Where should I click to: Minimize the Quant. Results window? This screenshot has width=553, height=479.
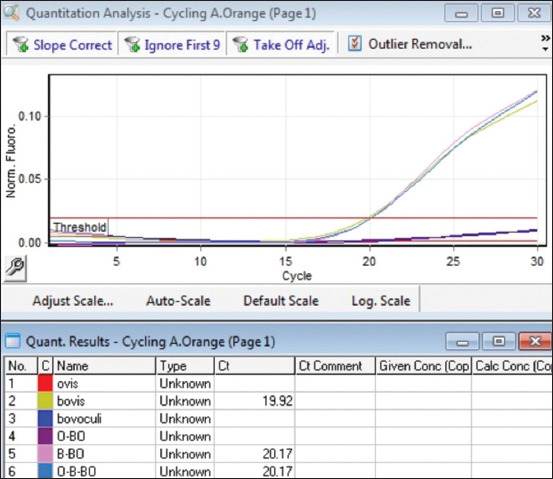pos(462,341)
